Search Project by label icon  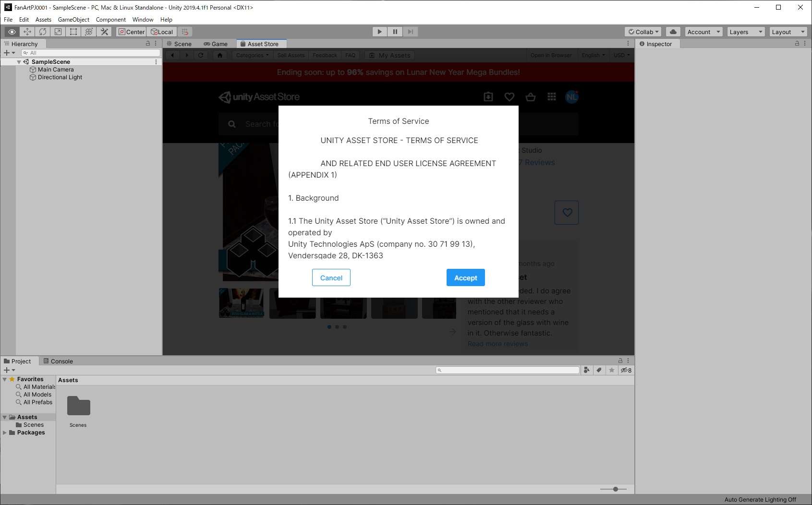coord(599,370)
